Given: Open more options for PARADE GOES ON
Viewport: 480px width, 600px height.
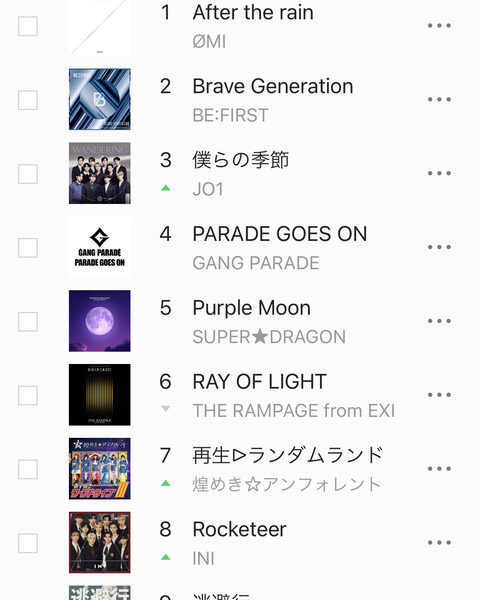Looking at the screenshot, I should (439, 247).
